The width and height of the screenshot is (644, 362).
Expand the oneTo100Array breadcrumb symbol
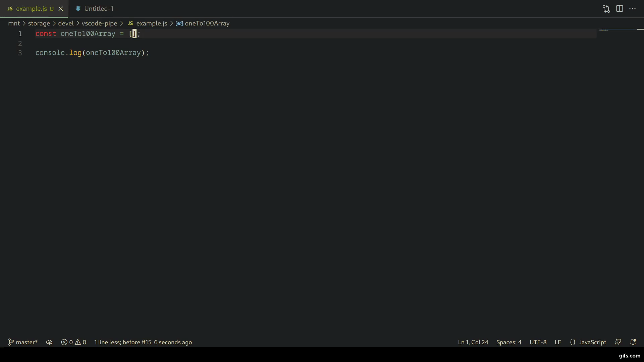207,23
